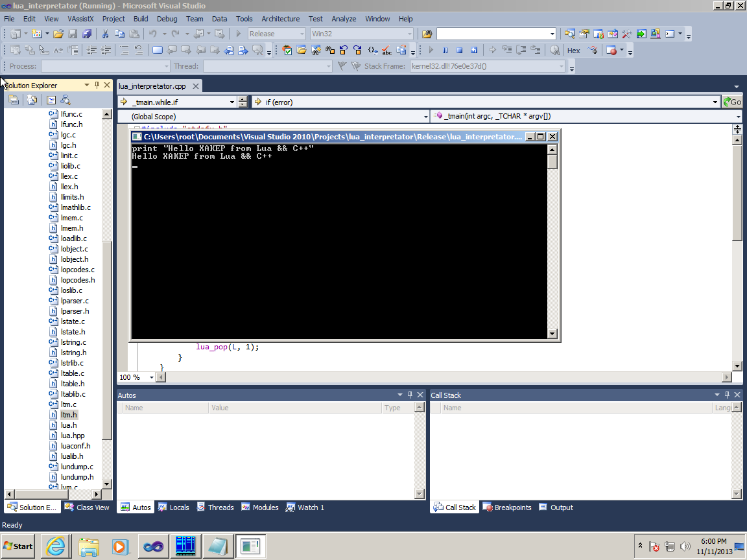The width and height of the screenshot is (747, 560).
Task: Open the VAssistX menu
Action: tap(80, 19)
